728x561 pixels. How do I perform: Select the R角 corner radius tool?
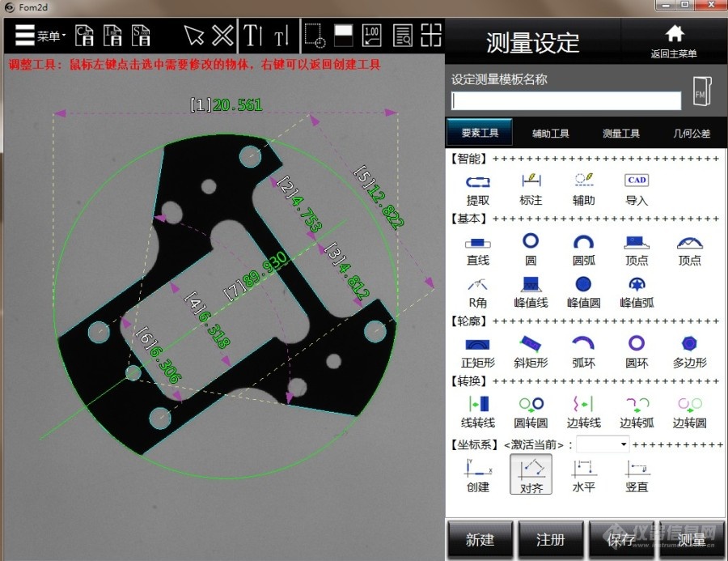pyautogui.click(x=478, y=291)
